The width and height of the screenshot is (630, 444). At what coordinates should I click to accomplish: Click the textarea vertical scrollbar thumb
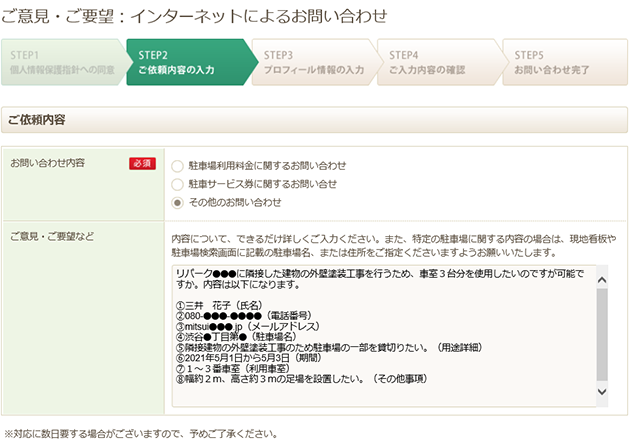(x=602, y=335)
